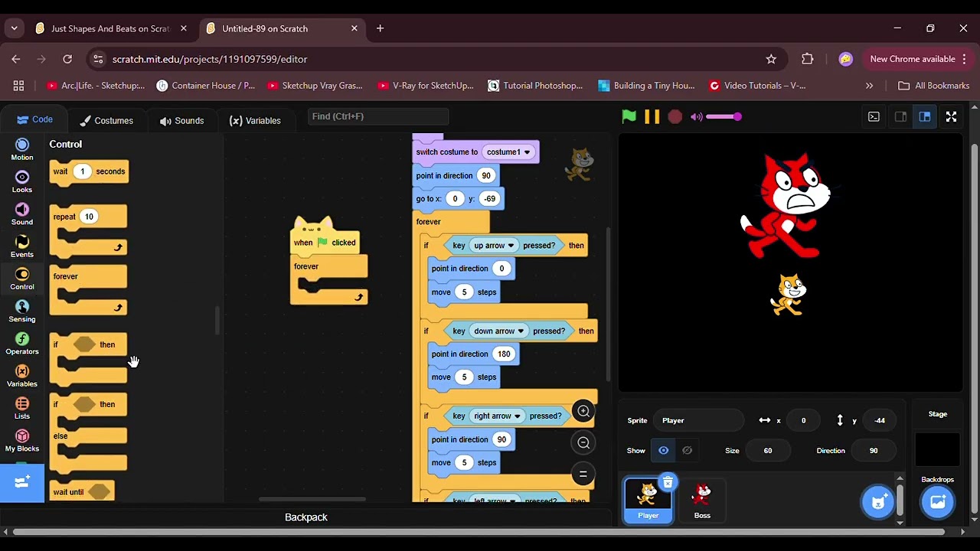
Task: Edit the sprite x position field
Action: tap(803, 420)
